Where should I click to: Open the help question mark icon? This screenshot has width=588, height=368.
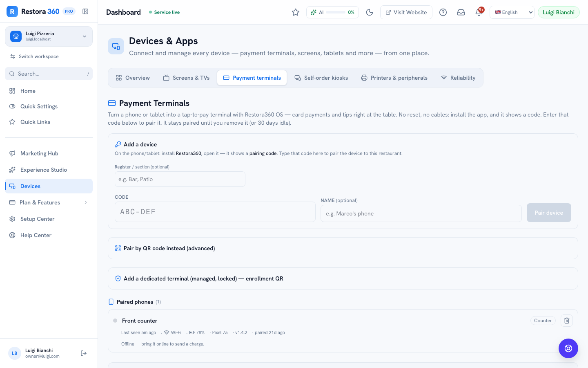pos(443,12)
